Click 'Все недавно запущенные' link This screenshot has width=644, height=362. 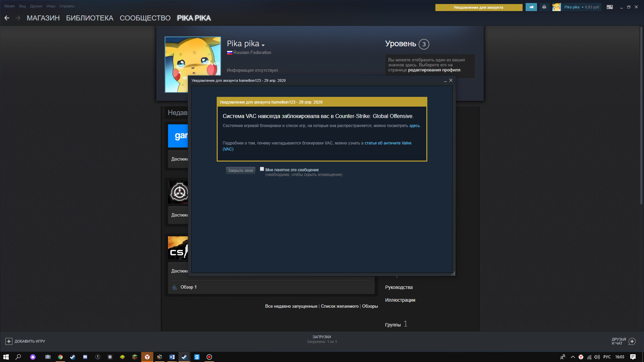291,306
